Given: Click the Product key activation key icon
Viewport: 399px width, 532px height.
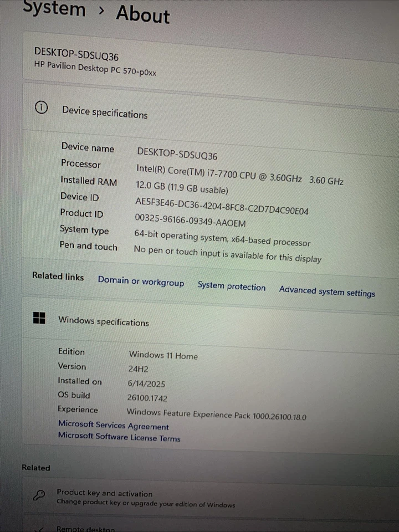Looking at the screenshot, I should tap(39, 495).
